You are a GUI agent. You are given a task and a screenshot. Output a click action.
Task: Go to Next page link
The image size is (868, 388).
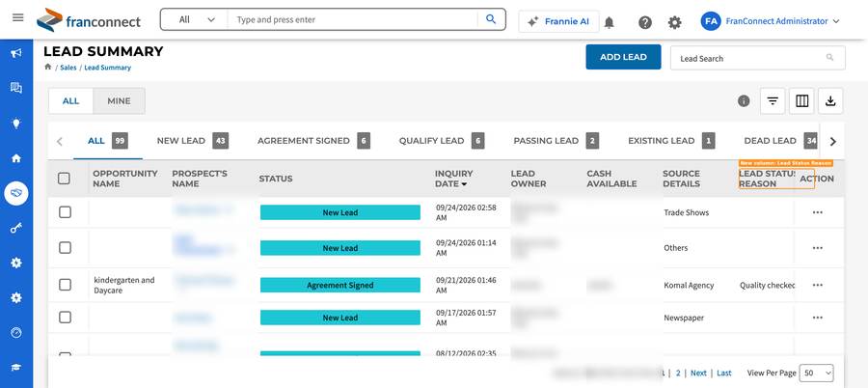click(698, 373)
